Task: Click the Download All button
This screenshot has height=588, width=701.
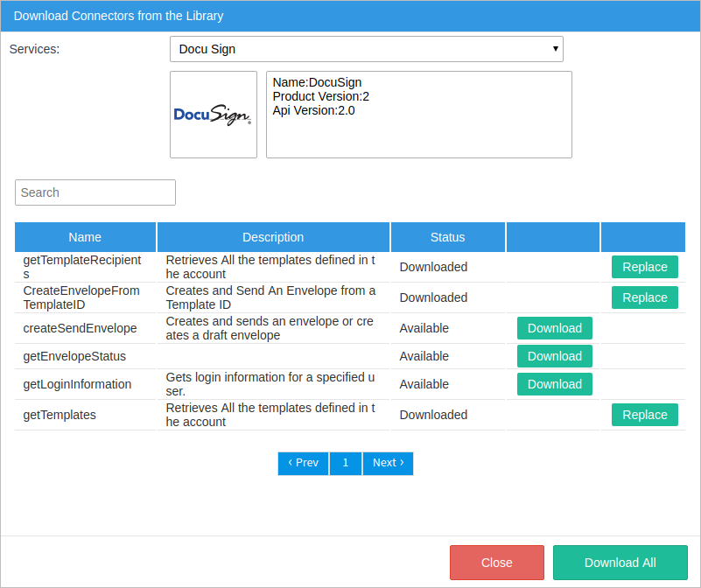Action: pyautogui.click(x=620, y=563)
